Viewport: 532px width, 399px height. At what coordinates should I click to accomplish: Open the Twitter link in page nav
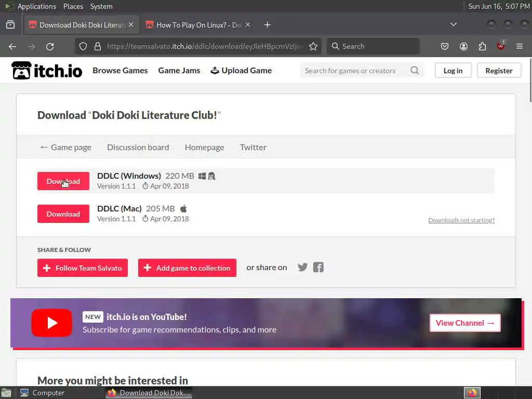(x=253, y=147)
